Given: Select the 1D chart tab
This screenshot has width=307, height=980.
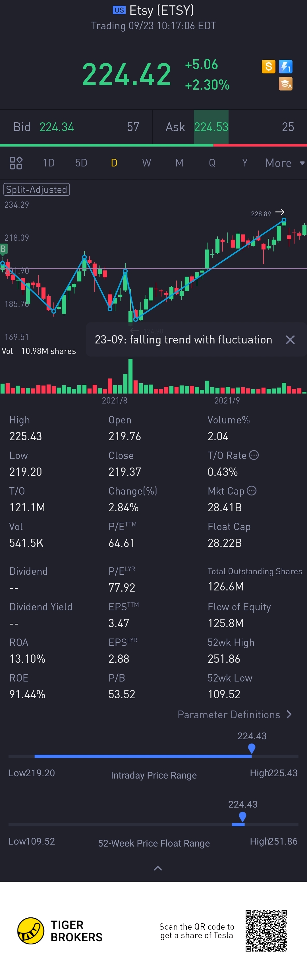Looking at the screenshot, I should tap(49, 163).
